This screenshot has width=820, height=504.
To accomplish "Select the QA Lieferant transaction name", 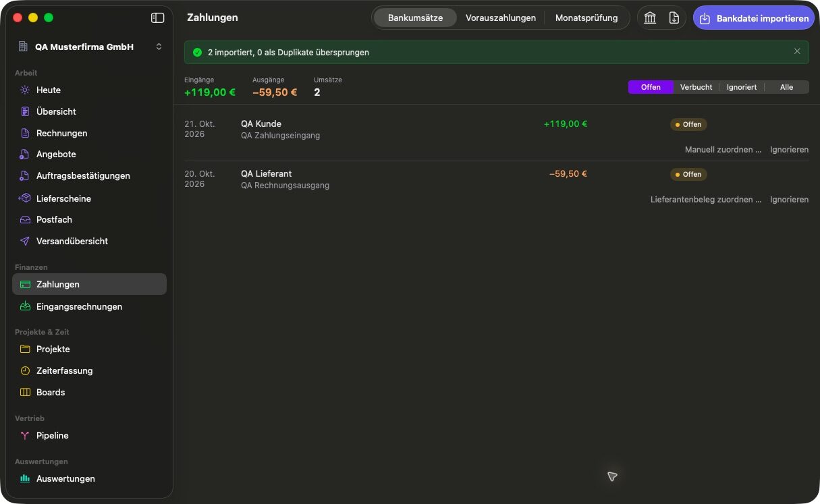I will tap(266, 174).
